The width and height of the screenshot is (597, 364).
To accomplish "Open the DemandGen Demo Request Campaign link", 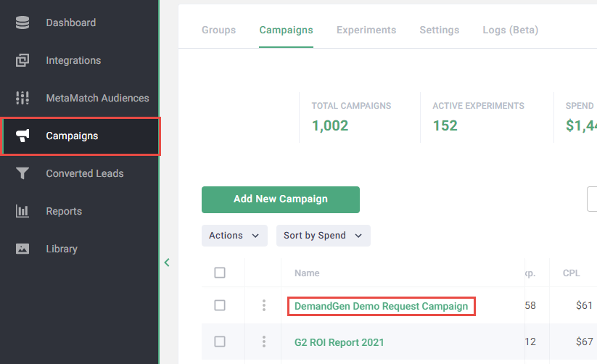I will click(381, 306).
